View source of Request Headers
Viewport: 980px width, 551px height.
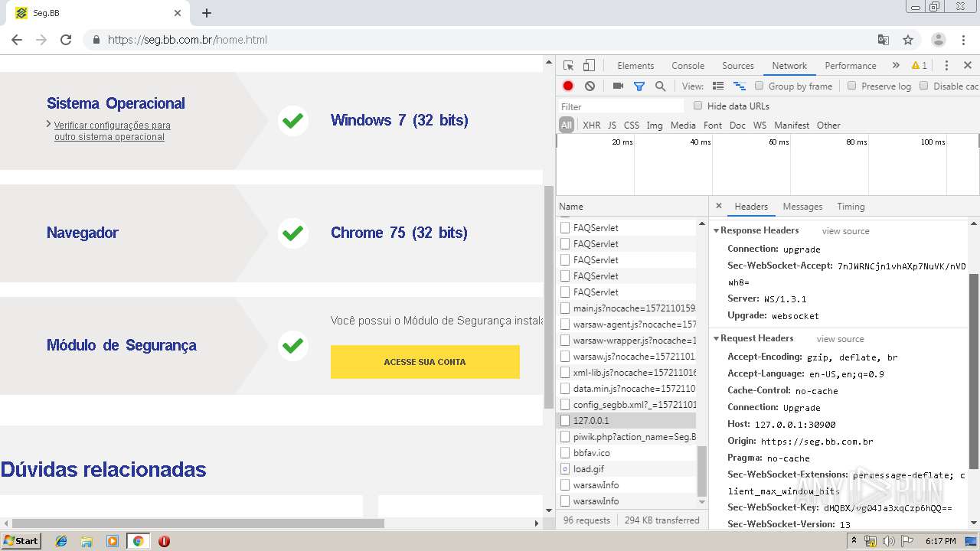point(840,339)
